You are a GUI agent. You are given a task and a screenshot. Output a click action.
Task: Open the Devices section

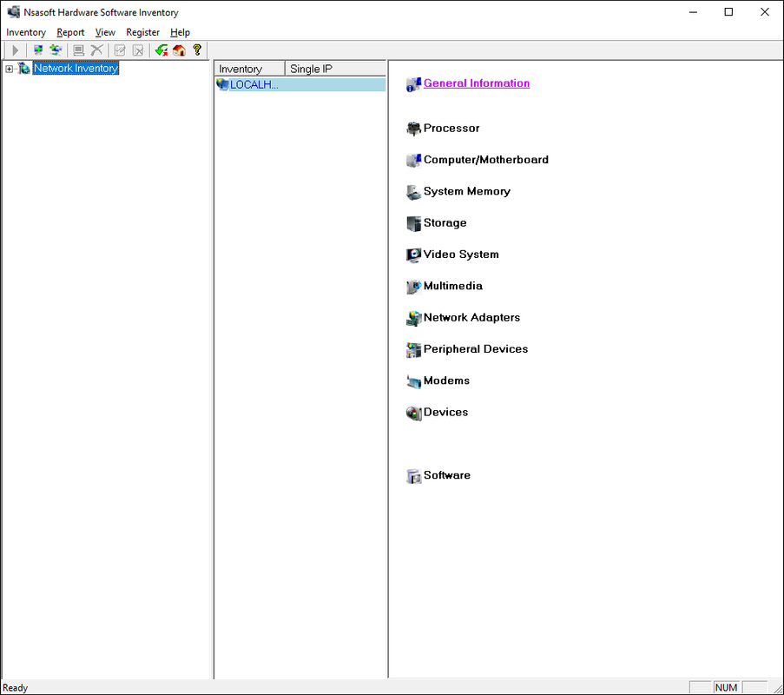coord(445,412)
